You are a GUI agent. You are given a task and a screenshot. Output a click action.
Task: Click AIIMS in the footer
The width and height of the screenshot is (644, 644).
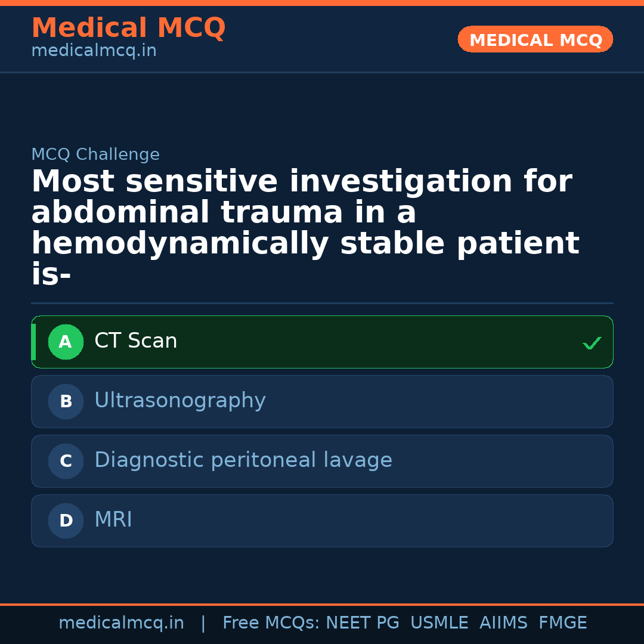coord(503,623)
